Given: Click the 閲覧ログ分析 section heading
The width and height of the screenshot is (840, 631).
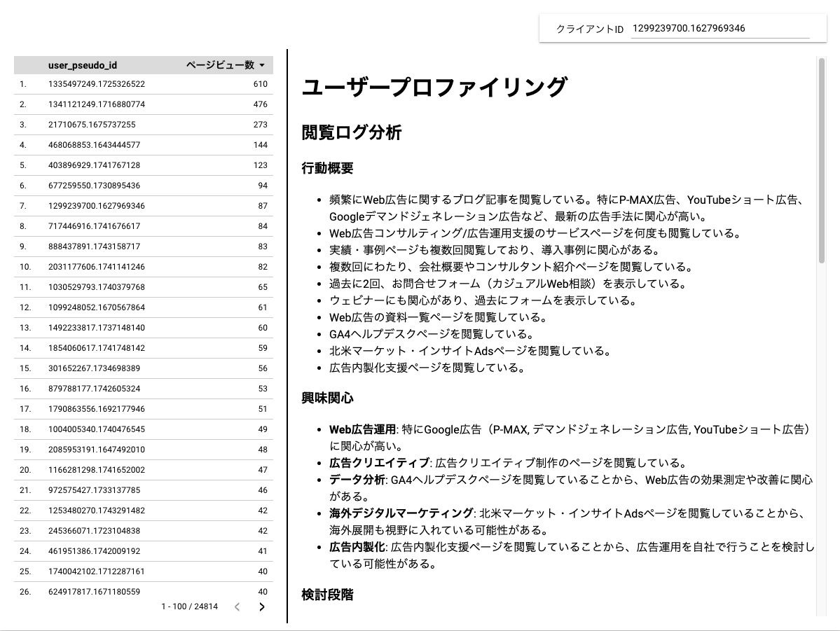Looking at the screenshot, I should coord(352,132).
